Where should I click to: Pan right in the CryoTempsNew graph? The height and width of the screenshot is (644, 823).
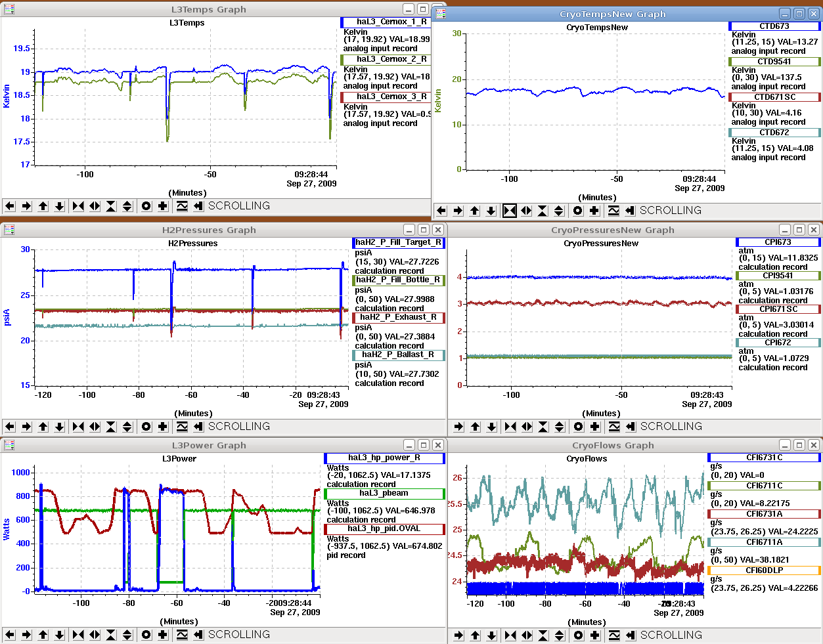tap(458, 211)
